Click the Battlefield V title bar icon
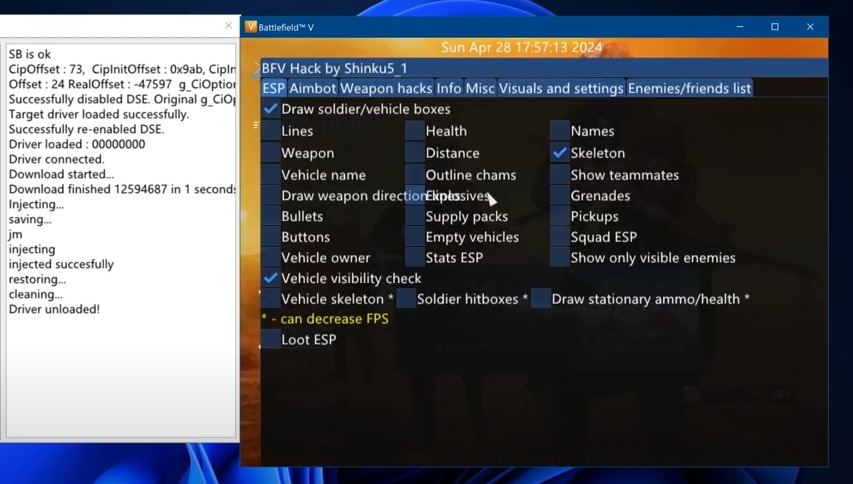The image size is (853, 484). click(x=251, y=27)
